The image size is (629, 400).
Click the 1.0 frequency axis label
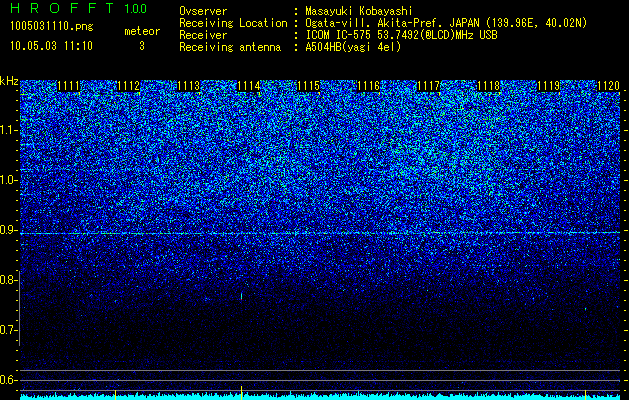[x=9, y=180]
